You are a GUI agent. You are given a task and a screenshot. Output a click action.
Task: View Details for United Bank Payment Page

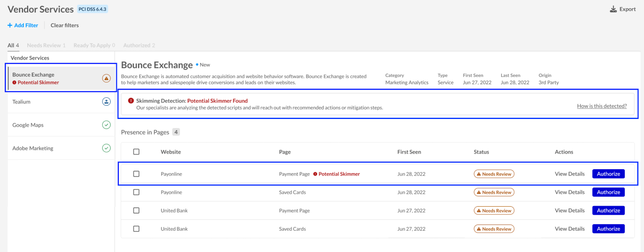click(570, 211)
